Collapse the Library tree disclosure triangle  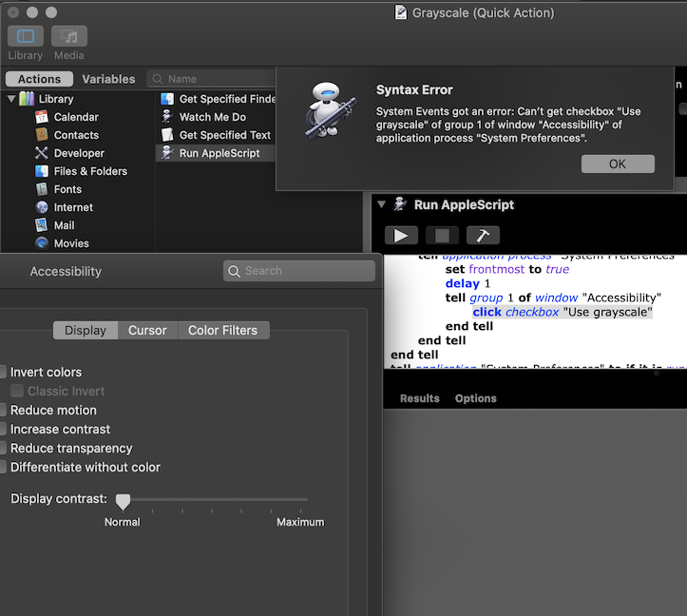click(x=11, y=99)
